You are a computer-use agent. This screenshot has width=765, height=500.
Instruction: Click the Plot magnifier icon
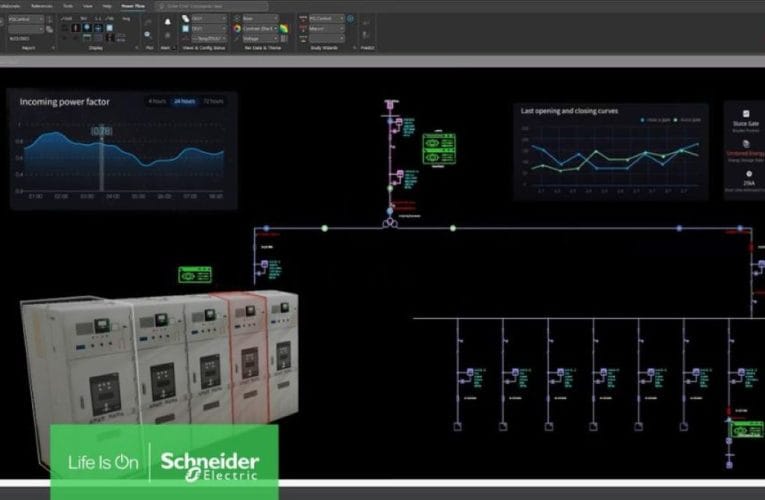coord(148,35)
